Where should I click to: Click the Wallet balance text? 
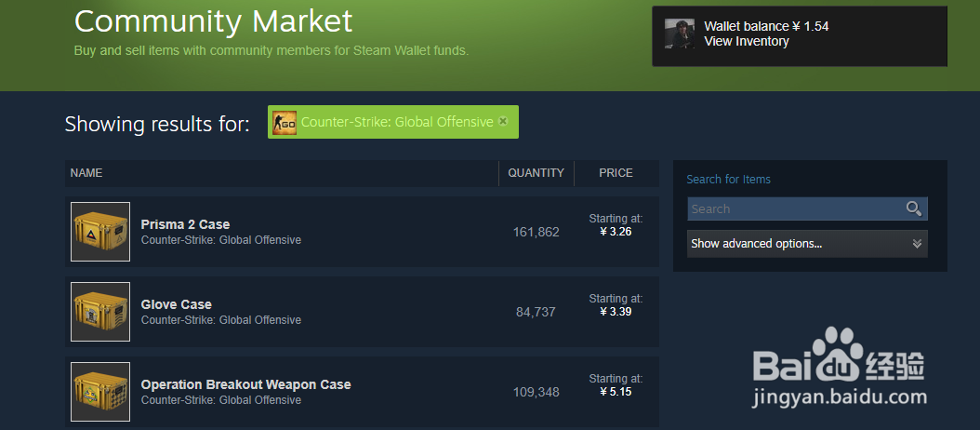tap(766, 26)
